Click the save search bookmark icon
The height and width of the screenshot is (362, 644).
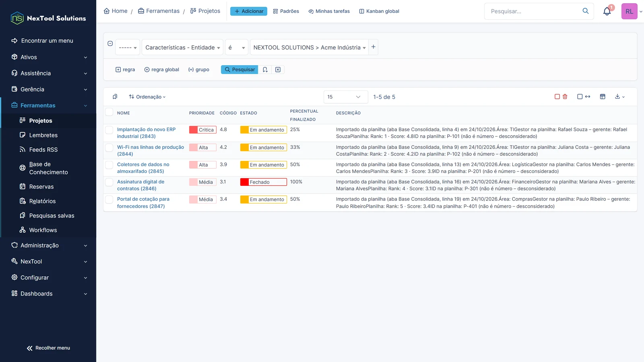pos(265,70)
